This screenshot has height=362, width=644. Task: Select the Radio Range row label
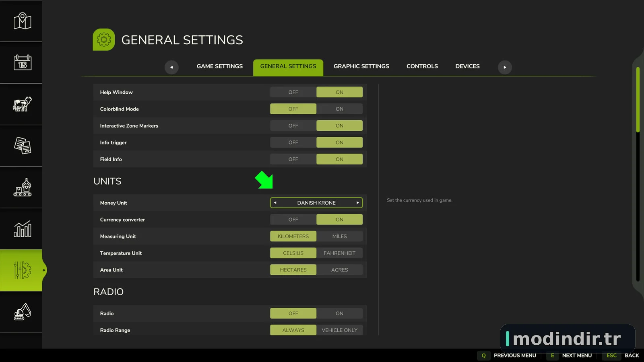115,330
